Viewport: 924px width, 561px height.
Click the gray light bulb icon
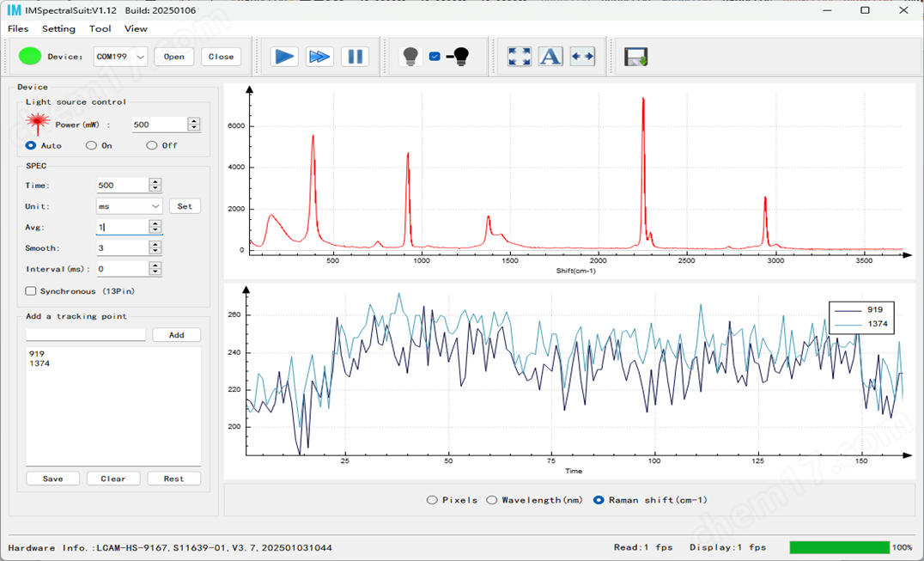click(410, 57)
